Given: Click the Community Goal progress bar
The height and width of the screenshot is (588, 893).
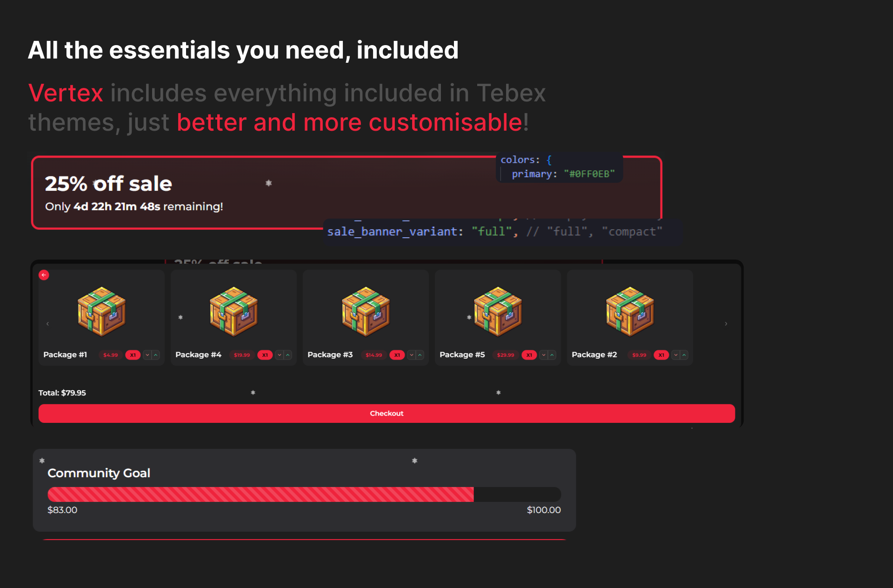Looking at the screenshot, I should (304, 494).
